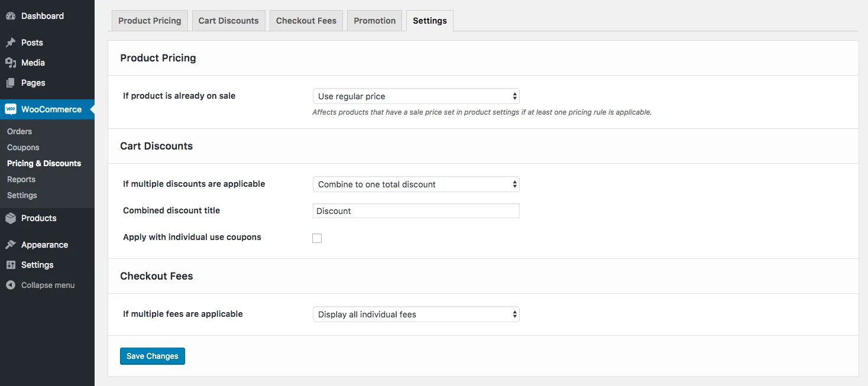This screenshot has height=386, width=868.
Task: Open the Coupons submenu link
Action: tap(23, 147)
